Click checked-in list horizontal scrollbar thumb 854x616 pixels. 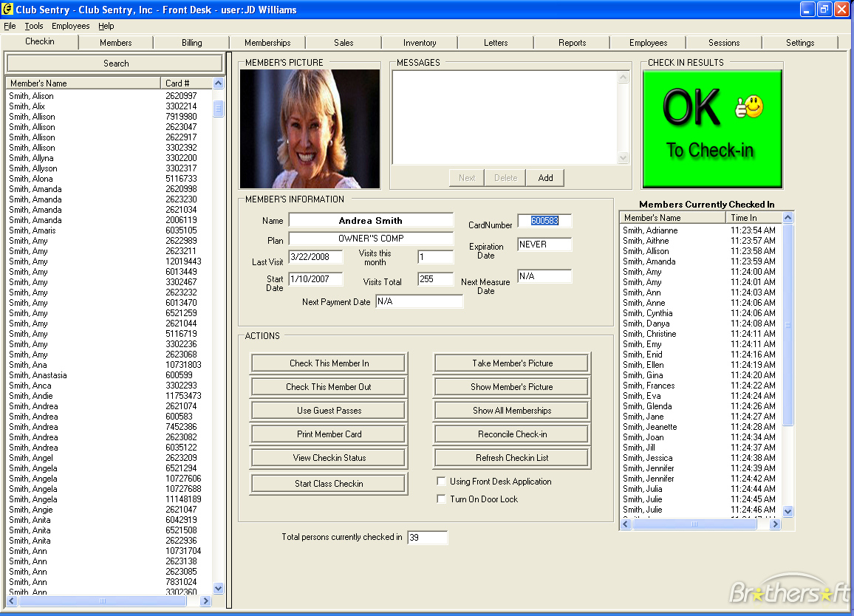point(694,524)
